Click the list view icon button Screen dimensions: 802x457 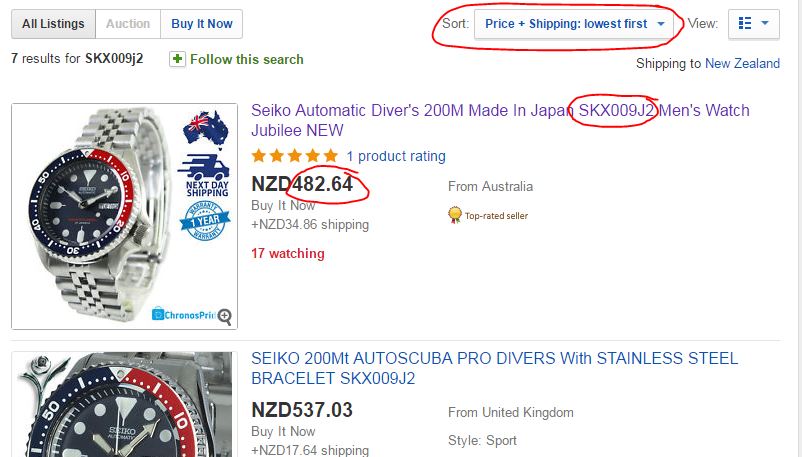[x=745, y=23]
